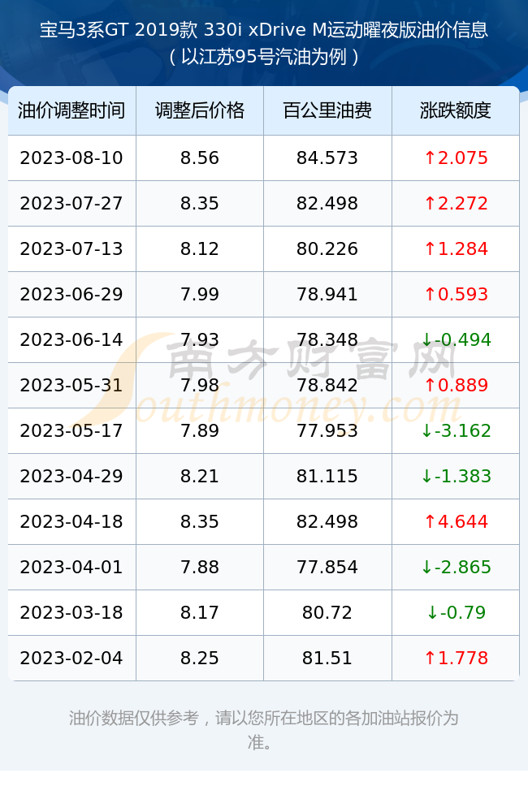Click the down arrow -3.162 change value
Image resolution: width=528 pixels, height=812 pixels.
(456, 431)
